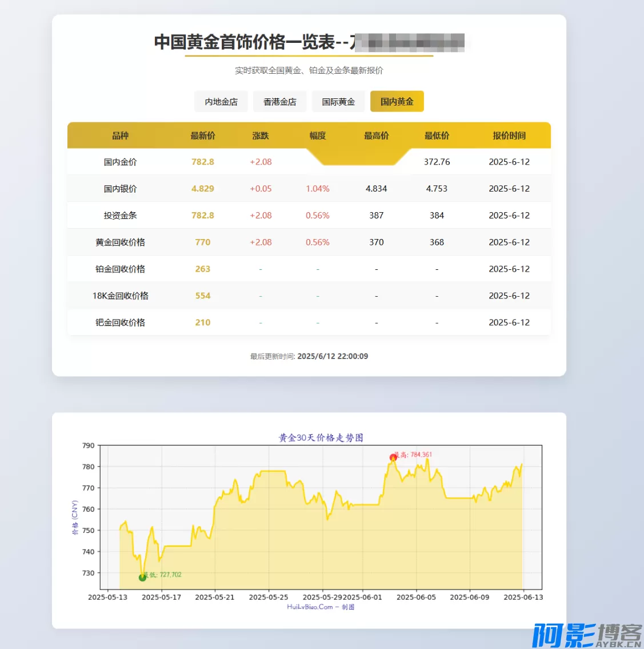Viewport: 644px width, 649px height.
Task: Click the 品种 column header
Action: click(120, 136)
